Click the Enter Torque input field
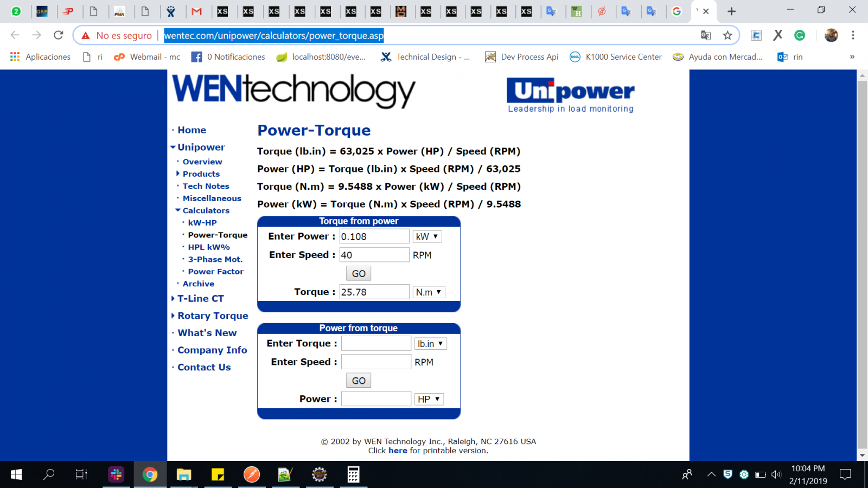Screen dimensions: 868x488 [x=376, y=343]
